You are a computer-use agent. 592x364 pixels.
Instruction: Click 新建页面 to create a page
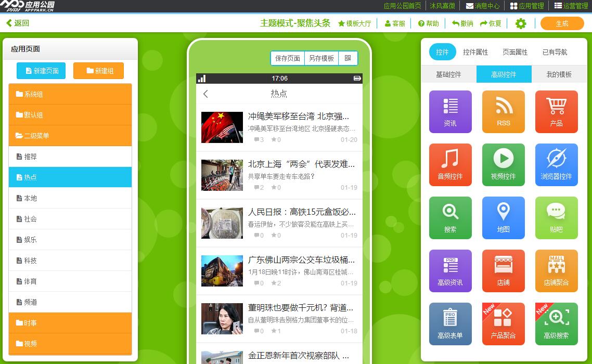pos(41,70)
